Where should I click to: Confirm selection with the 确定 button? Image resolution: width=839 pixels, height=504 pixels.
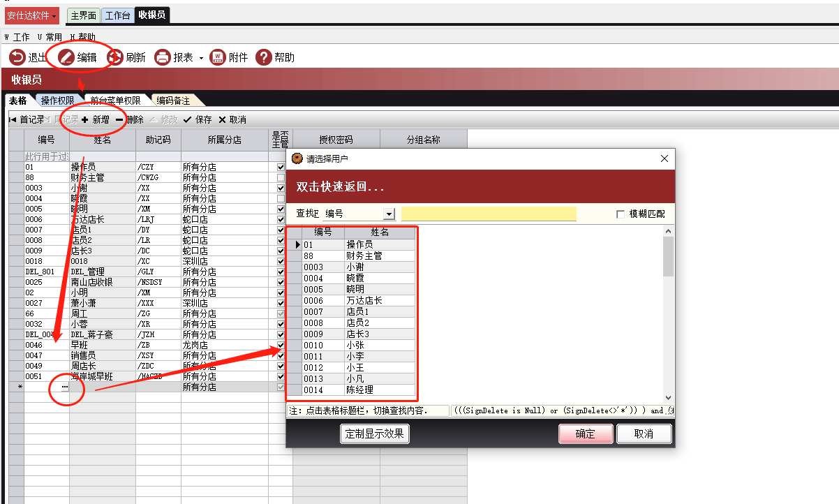586,433
